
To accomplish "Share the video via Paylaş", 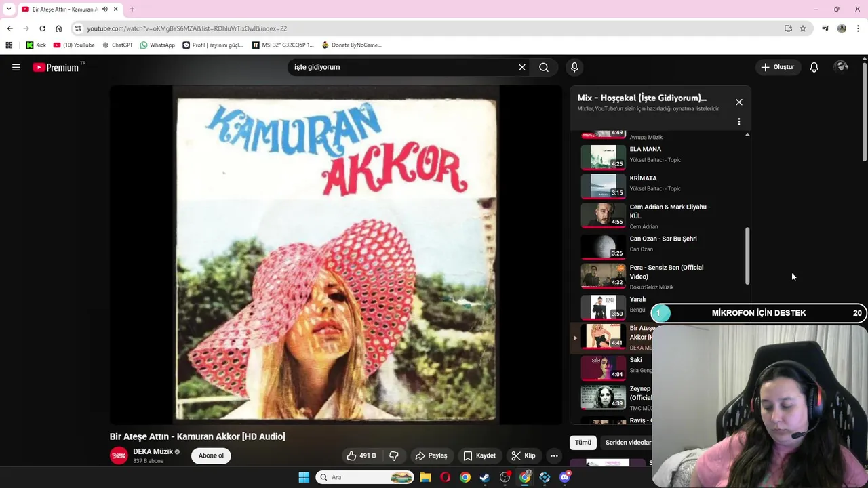I will click(431, 455).
